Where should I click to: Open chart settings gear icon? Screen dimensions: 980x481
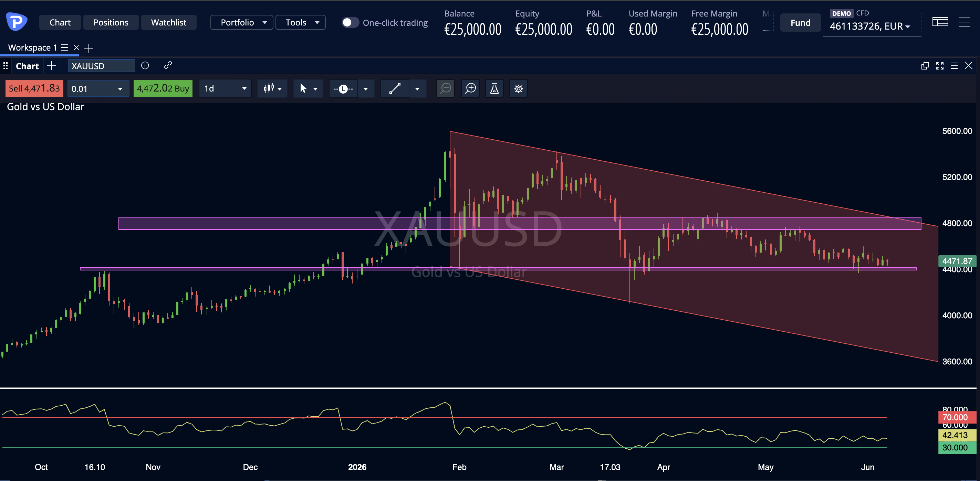[x=518, y=88]
